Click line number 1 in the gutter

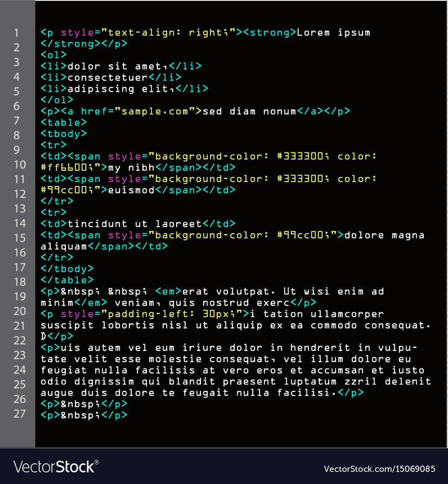17,33
